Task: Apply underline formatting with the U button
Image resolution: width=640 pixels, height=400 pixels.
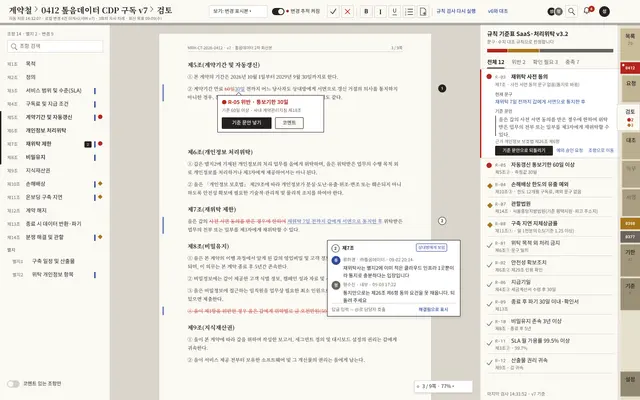Action: (x=394, y=11)
